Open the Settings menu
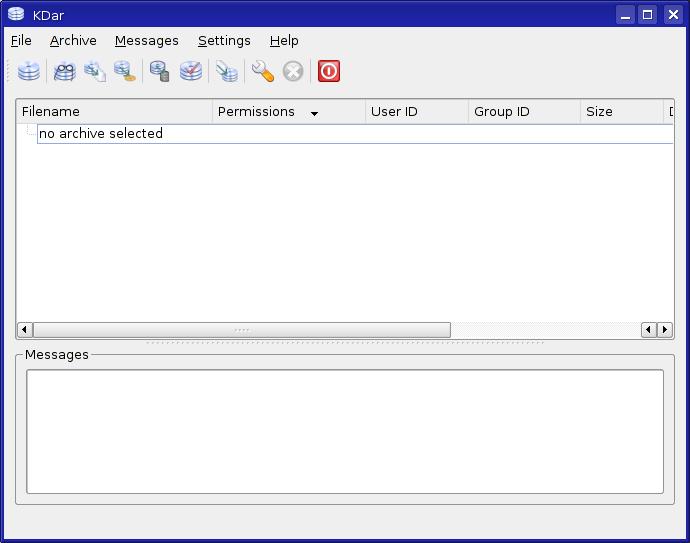The image size is (690, 543). (224, 41)
